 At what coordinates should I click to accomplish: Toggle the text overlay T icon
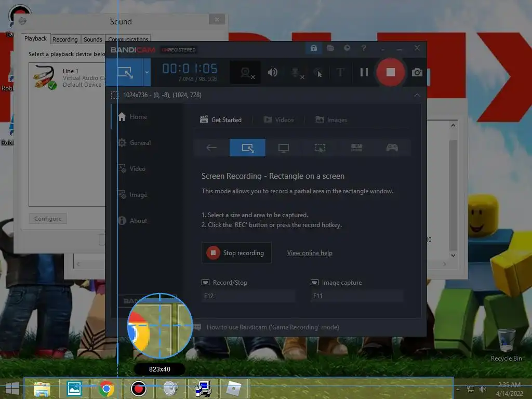[x=340, y=72]
